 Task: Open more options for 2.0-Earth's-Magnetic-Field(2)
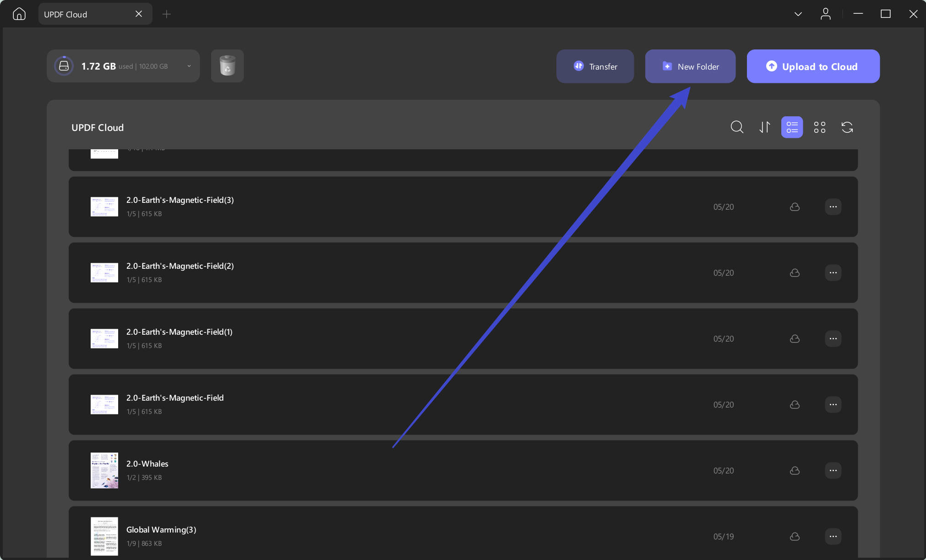[833, 273]
